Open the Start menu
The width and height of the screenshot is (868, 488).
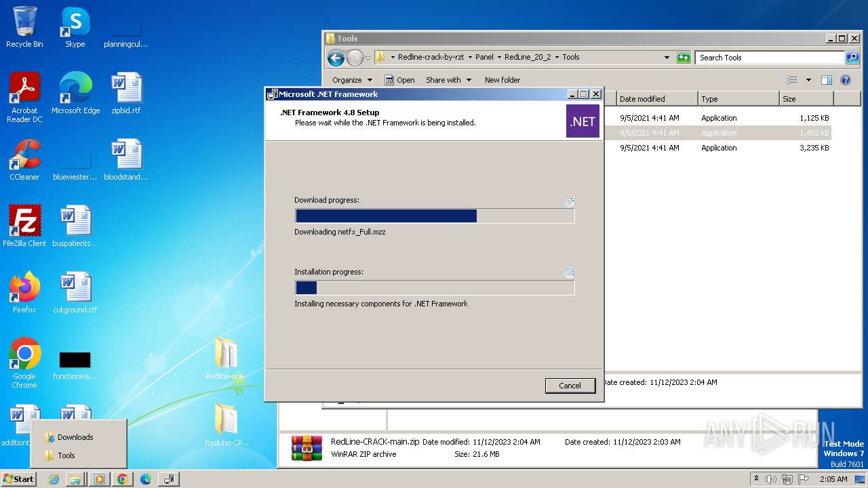click(18, 479)
